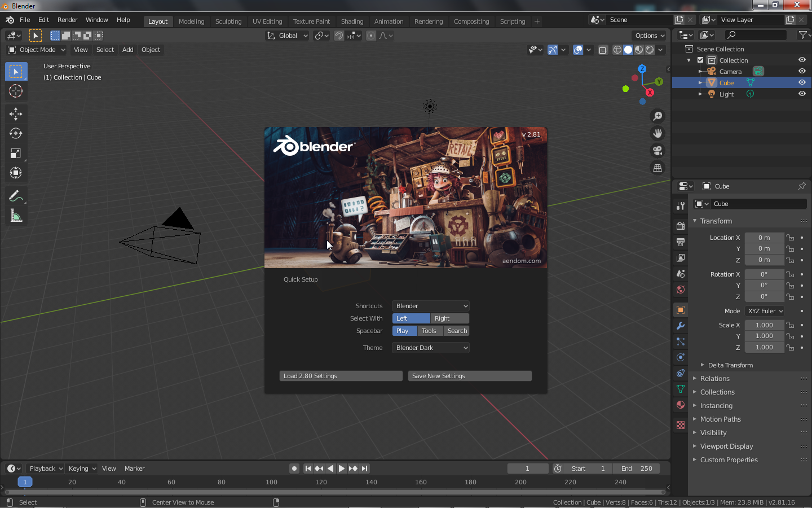Play the animation forward

click(x=342, y=468)
